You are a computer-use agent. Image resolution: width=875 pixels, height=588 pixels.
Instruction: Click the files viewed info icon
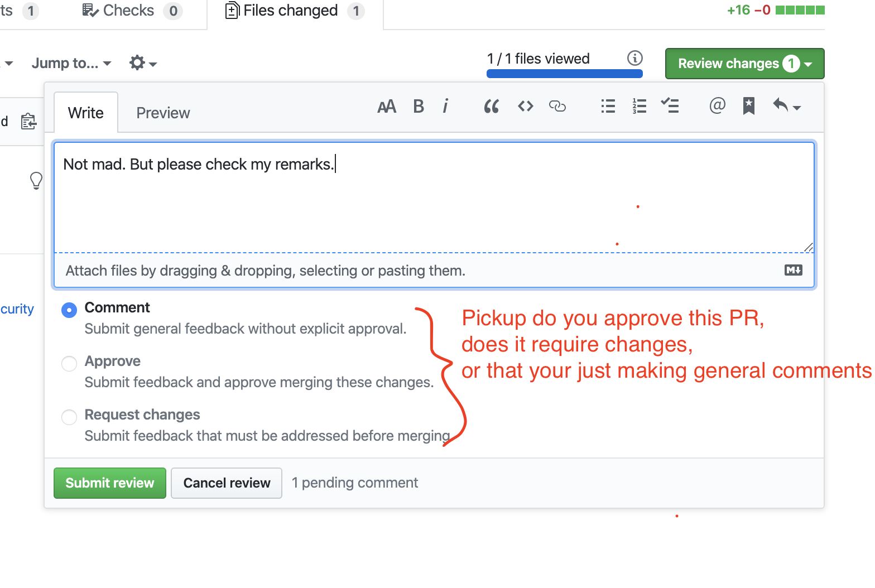[x=635, y=58]
